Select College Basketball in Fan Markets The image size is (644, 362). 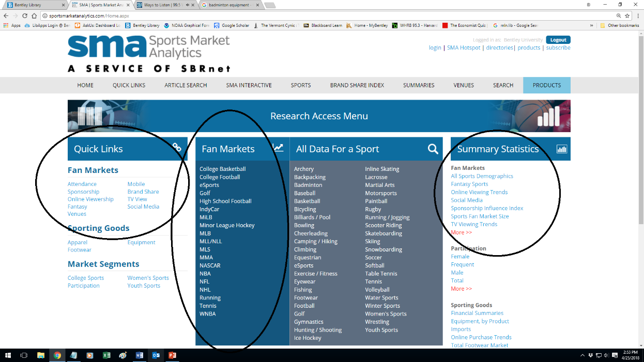click(x=223, y=169)
